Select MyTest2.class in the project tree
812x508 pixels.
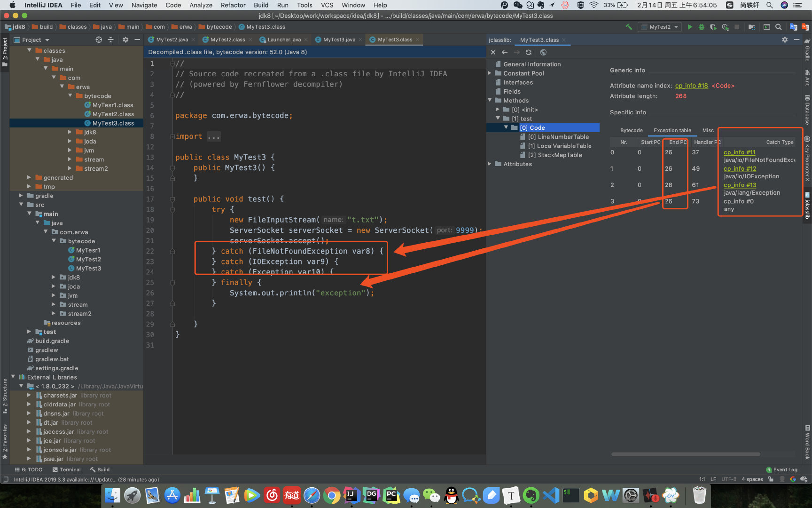[113, 114]
